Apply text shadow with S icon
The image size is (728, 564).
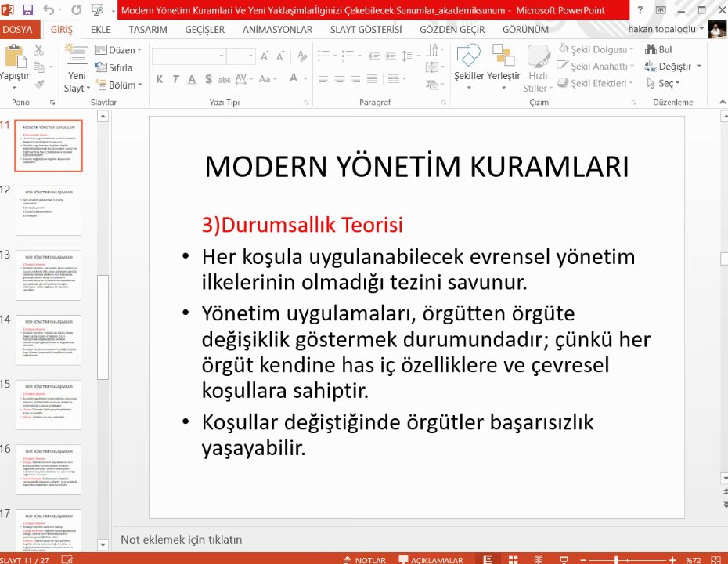(208, 79)
